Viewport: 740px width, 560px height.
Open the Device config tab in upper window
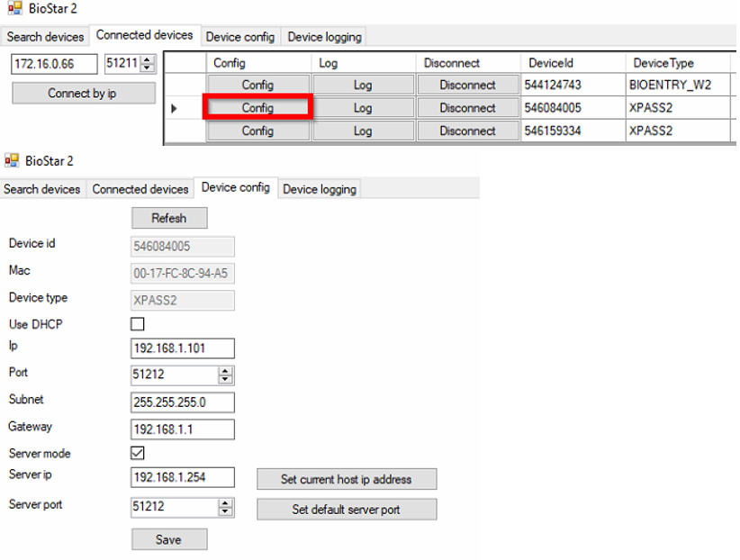239,37
